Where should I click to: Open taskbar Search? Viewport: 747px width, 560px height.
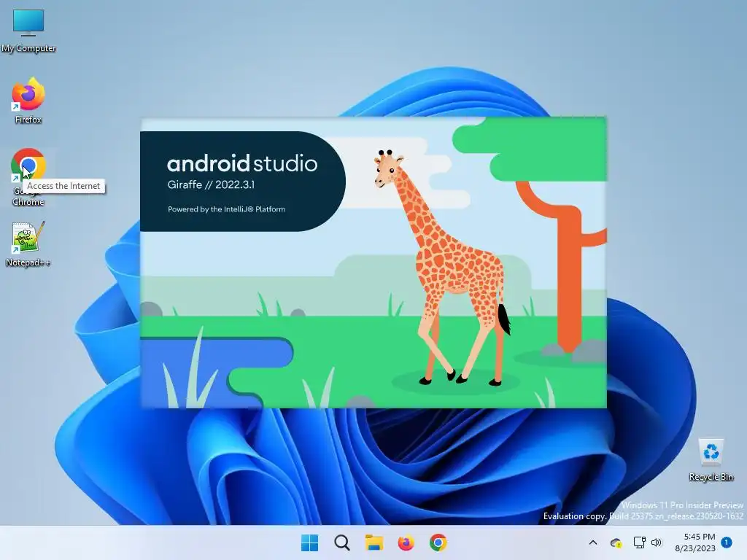(x=341, y=542)
